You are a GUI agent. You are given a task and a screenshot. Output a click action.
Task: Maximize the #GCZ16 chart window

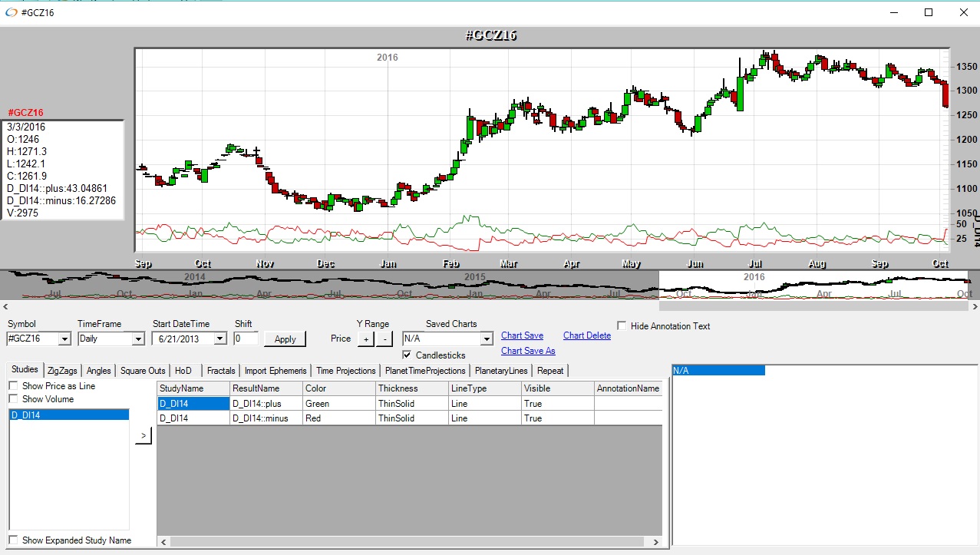929,12
